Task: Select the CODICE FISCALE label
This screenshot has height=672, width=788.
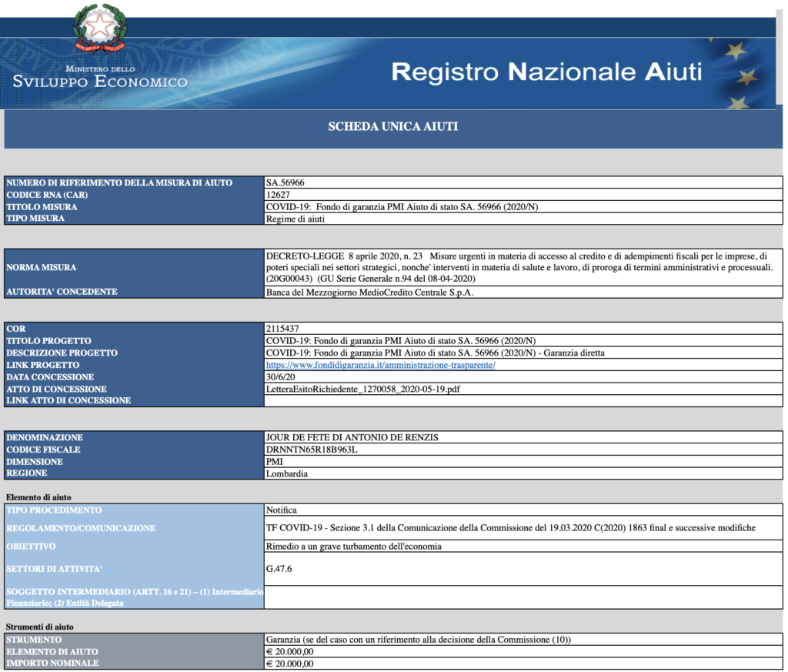Action: [43, 450]
